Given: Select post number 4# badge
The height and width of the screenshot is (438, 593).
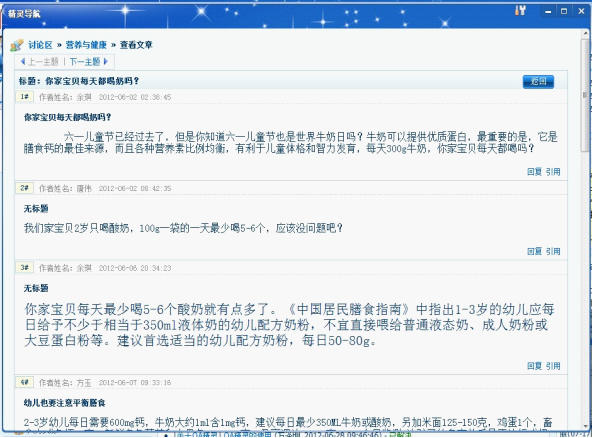Looking at the screenshot, I should (x=25, y=382).
